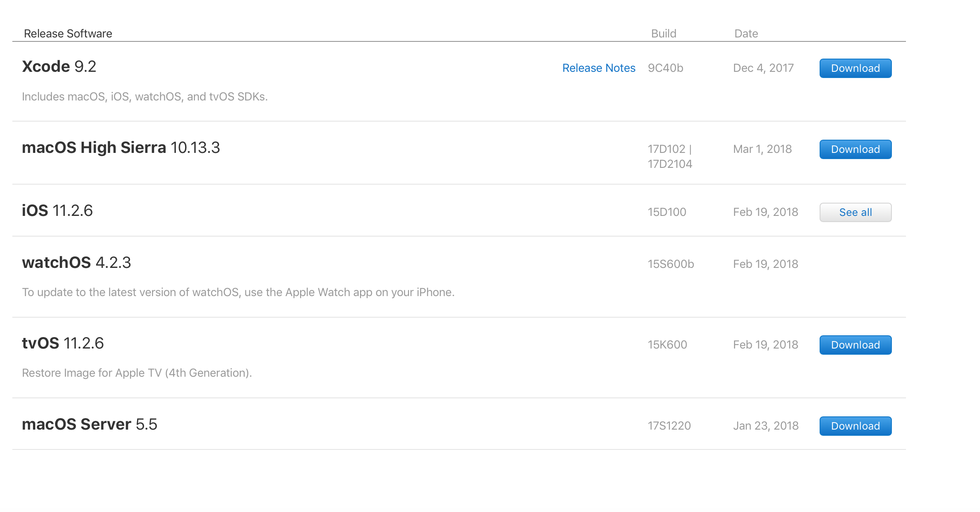Download macOS High Sierra 10.13.3

click(x=855, y=149)
